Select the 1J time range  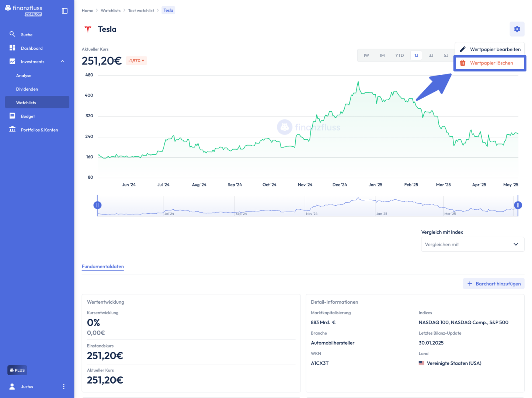click(416, 55)
